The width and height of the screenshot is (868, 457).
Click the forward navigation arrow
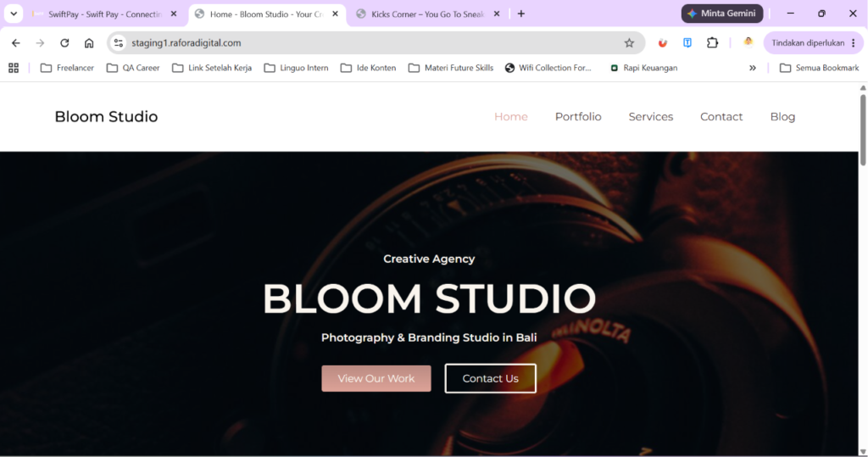(x=40, y=42)
